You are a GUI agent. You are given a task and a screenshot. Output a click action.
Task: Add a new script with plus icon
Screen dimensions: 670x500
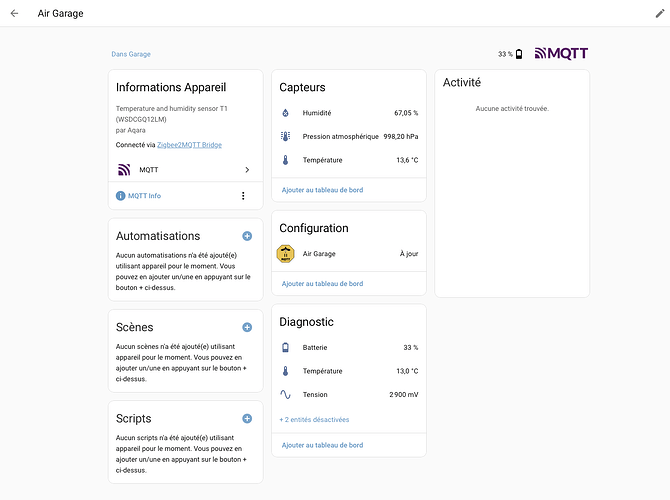tap(247, 418)
